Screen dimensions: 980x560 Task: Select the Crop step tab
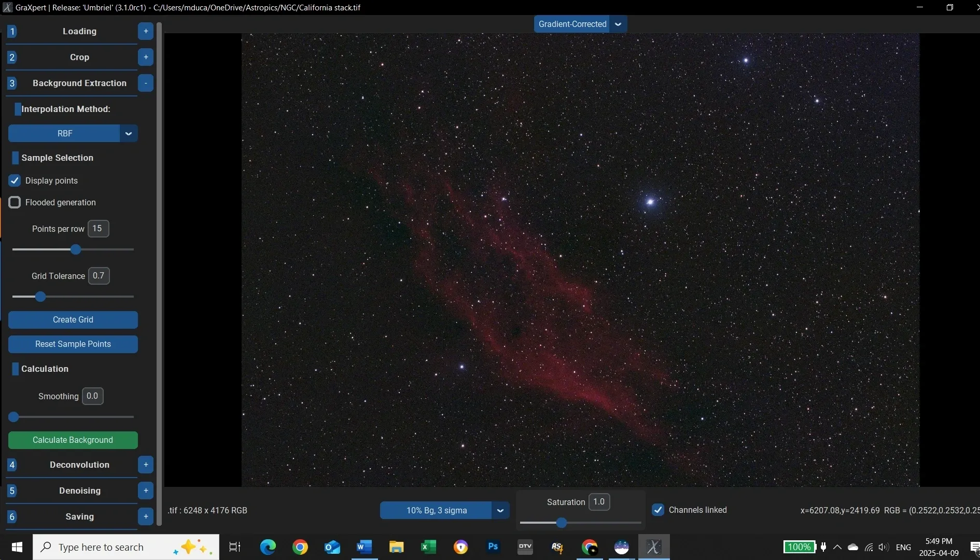[x=79, y=57]
